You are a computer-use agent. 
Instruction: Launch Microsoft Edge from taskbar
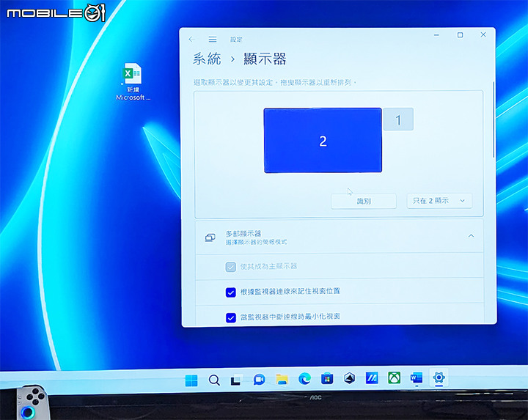304,379
